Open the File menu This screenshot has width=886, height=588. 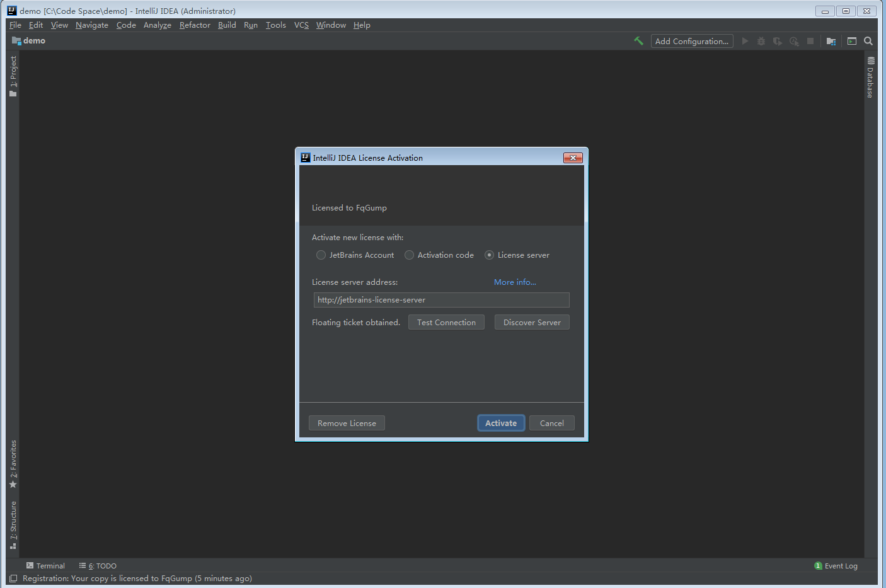pos(16,25)
